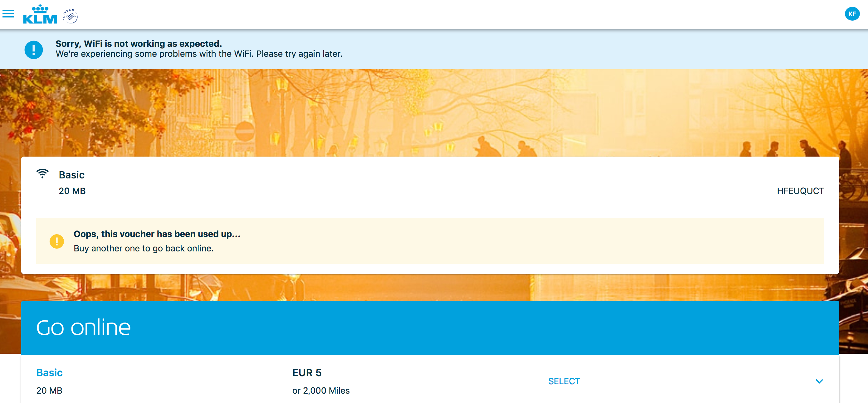Click 'Buy another one to go back online' text
Image resolution: width=868 pixels, height=403 pixels.
pos(144,248)
